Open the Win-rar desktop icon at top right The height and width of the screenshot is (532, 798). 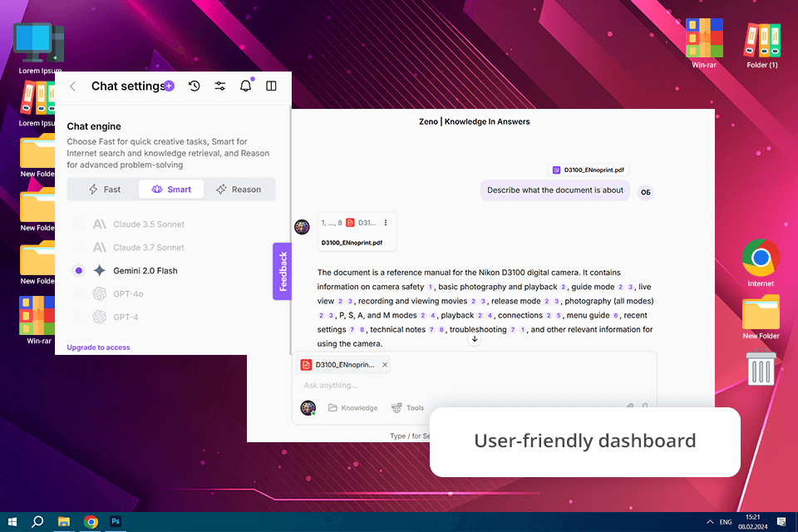coord(704,43)
